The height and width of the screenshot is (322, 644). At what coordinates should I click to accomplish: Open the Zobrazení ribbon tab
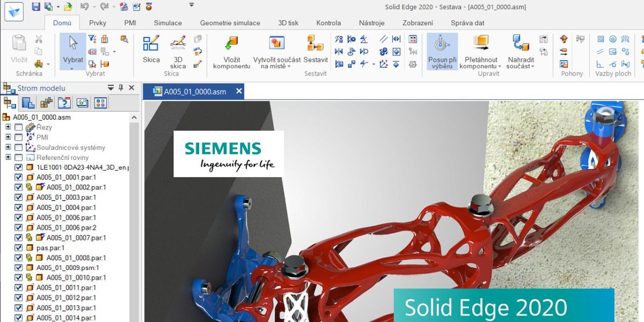[x=418, y=23]
